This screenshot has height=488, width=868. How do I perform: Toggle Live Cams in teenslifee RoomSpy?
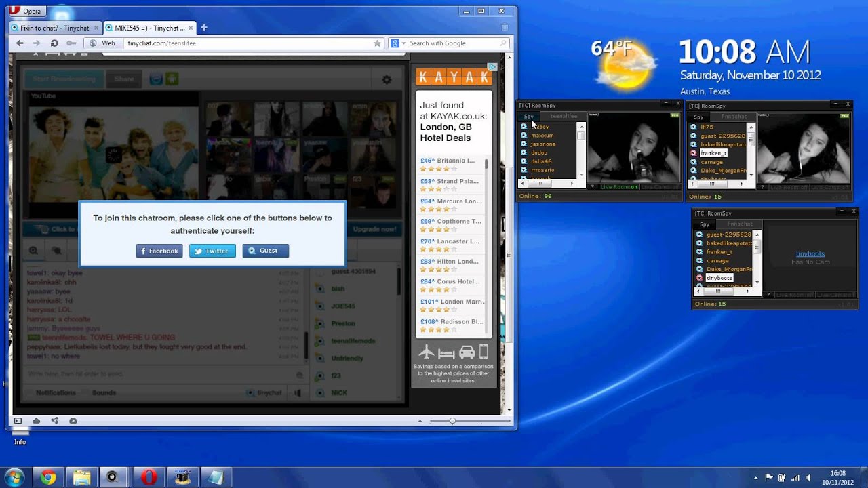point(660,187)
